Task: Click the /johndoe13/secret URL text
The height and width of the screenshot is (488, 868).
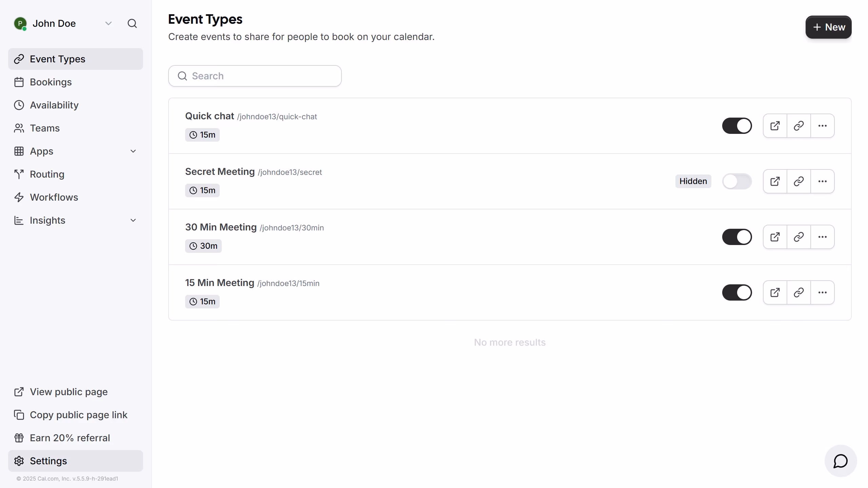Action: point(290,172)
